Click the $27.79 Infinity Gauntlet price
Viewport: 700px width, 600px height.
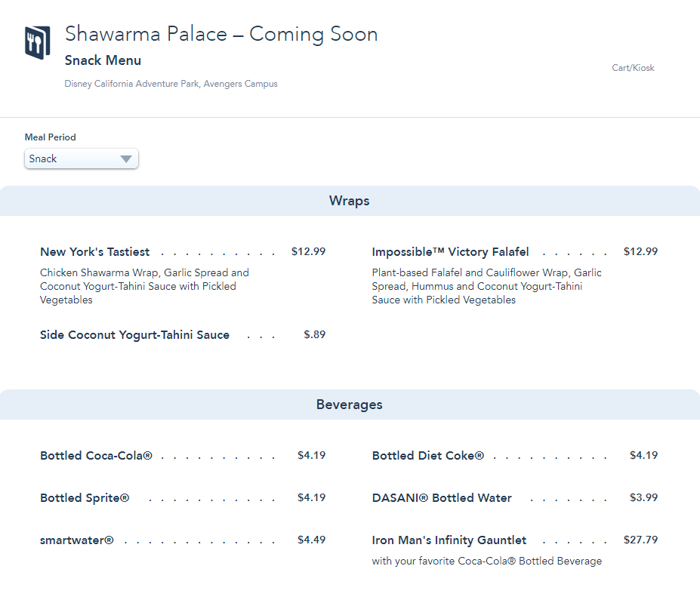tap(640, 540)
